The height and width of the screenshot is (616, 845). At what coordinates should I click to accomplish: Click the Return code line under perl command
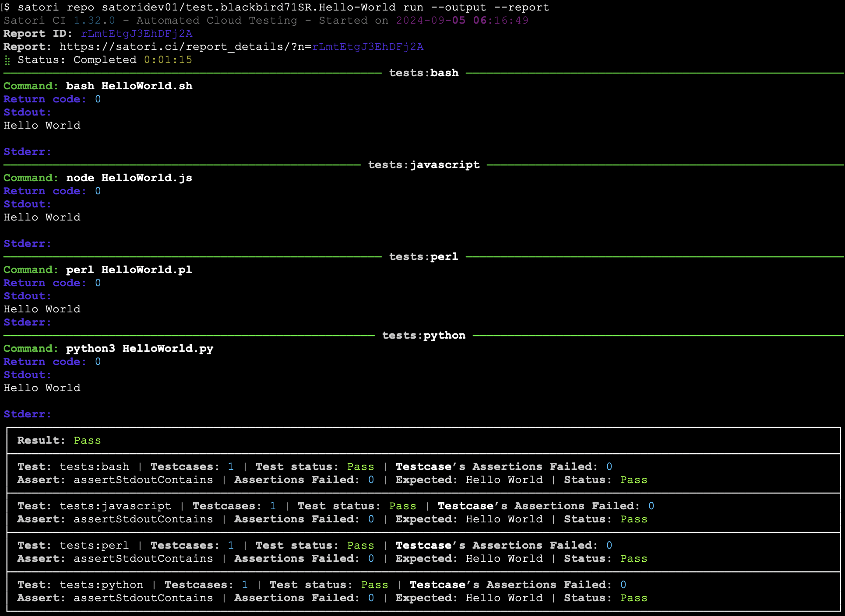coord(52,283)
